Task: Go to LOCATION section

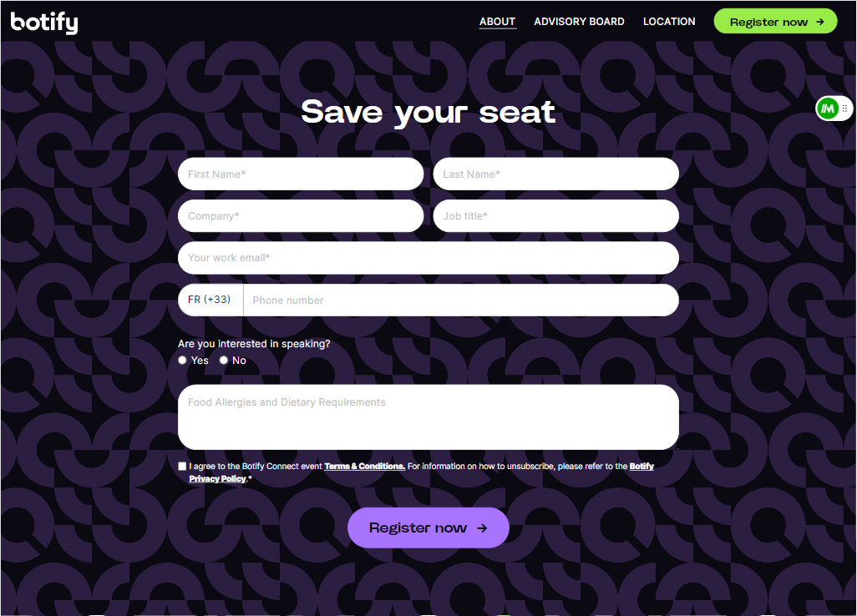Action: (669, 22)
